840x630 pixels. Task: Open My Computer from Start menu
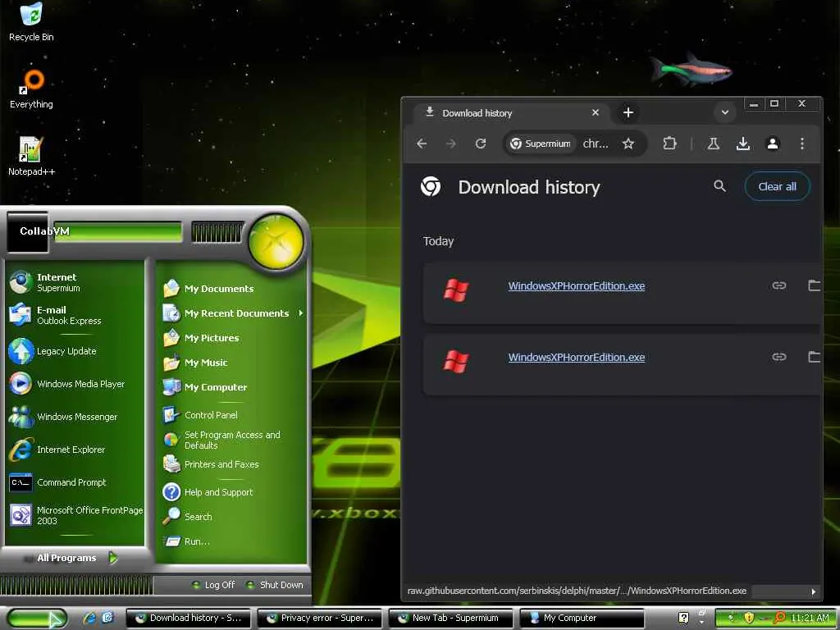pos(231,387)
